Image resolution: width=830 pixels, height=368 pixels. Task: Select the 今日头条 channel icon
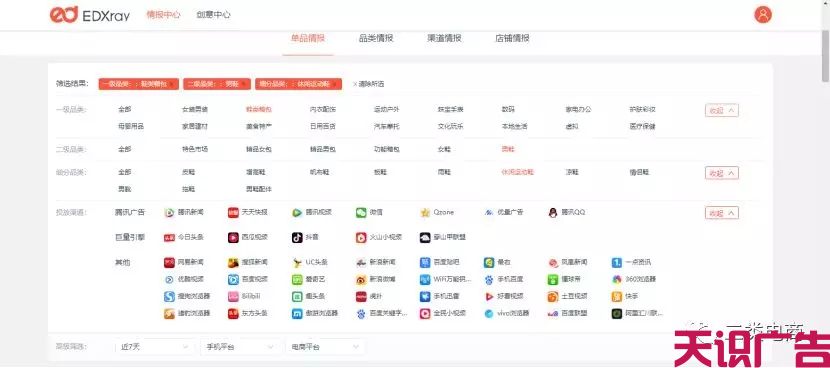(169, 238)
